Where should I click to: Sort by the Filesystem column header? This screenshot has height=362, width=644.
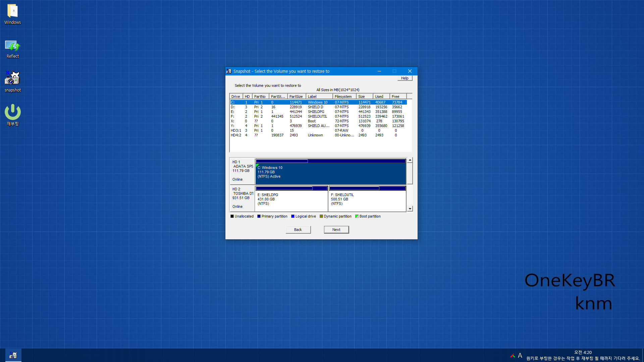[344, 97]
